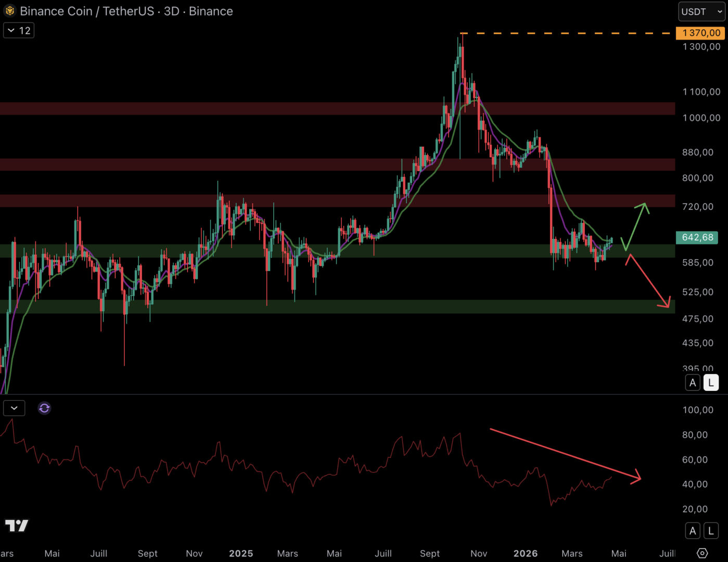
Task: Click the orange 1 370,00 price label
Action: click(701, 33)
